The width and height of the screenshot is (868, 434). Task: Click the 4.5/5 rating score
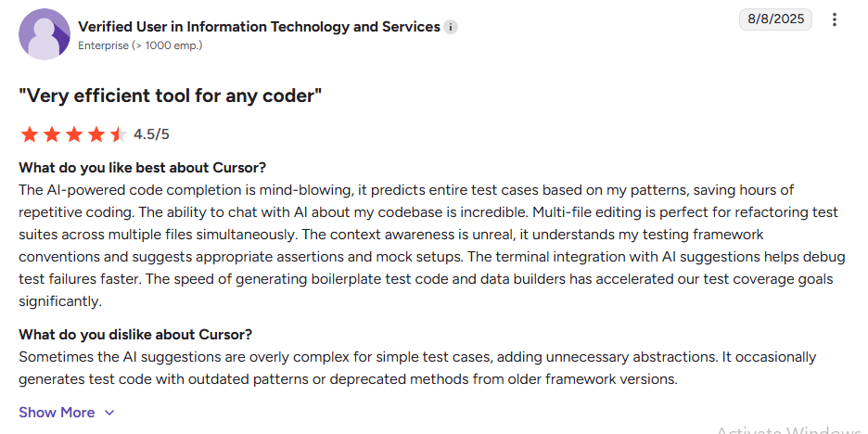(x=151, y=134)
